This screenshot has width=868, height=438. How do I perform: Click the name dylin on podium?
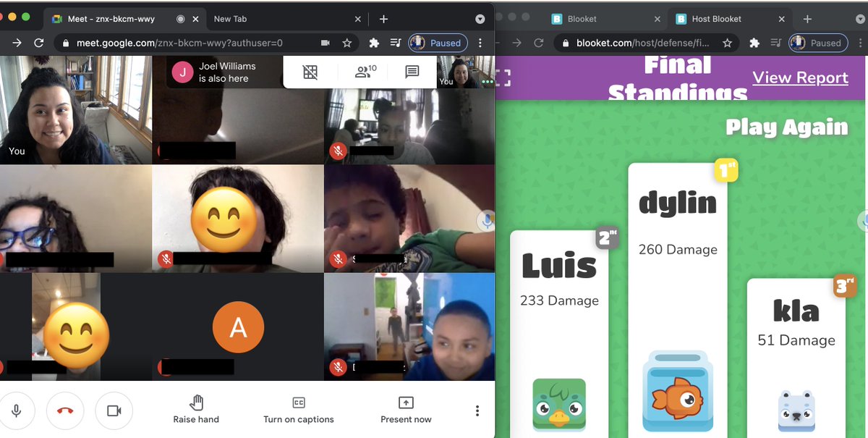click(x=678, y=203)
